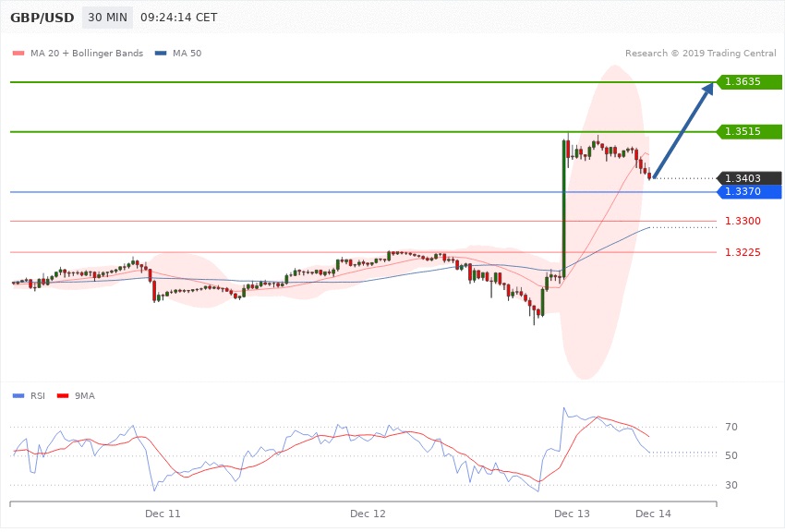Jump to the Dec 12 date label
785x532 pixels.
pos(368,513)
